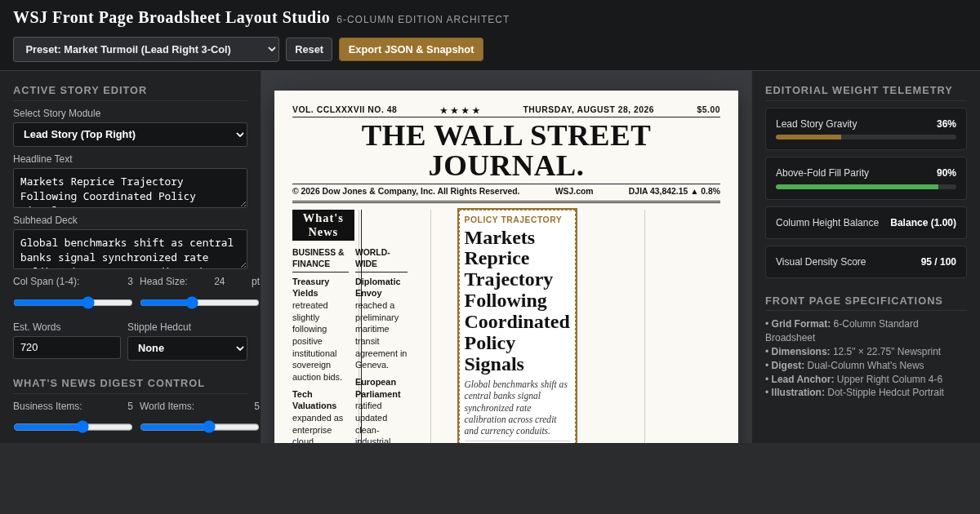Select the lead story headline block
Screen dimensions: 980x514
tap(517, 301)
